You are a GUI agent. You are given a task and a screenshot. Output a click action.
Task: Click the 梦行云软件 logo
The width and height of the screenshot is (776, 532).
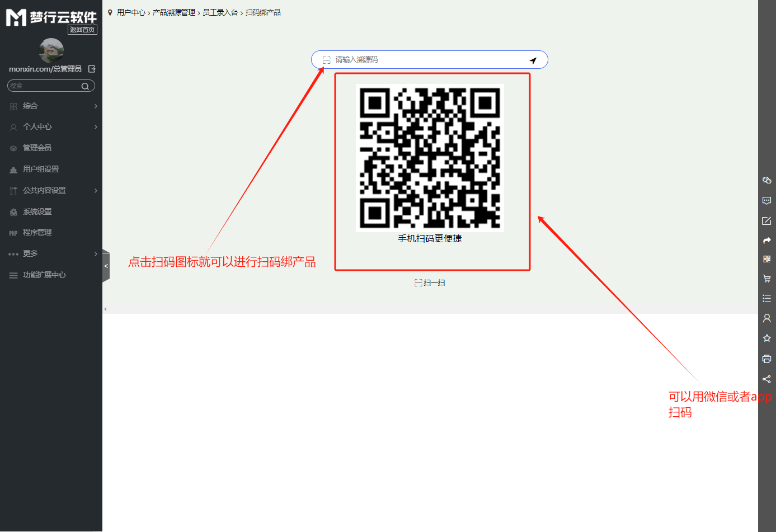point(51,17)
